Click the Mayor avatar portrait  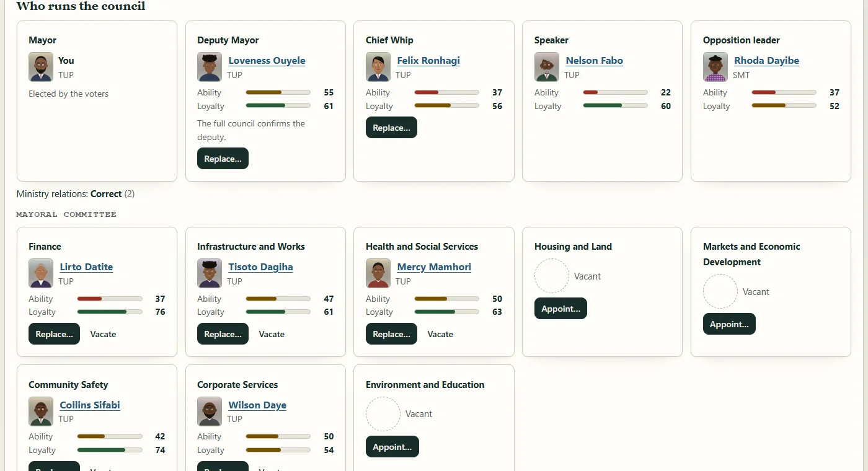(x=41, y=67)
